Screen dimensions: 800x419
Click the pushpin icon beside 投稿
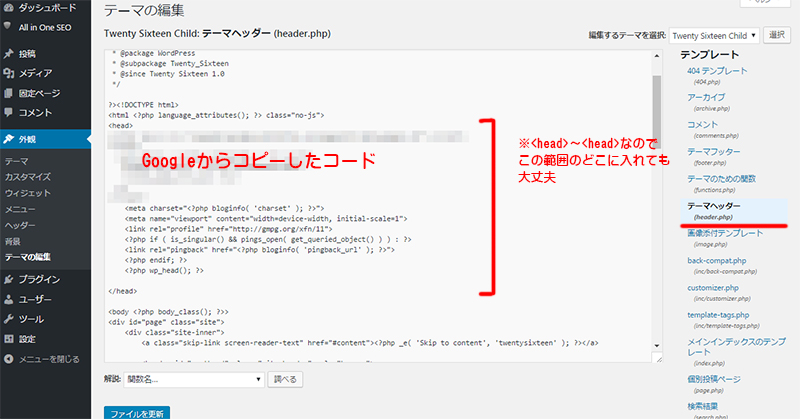click(x=9, y=53)
